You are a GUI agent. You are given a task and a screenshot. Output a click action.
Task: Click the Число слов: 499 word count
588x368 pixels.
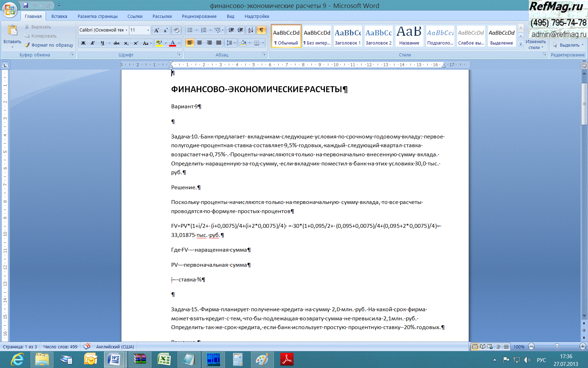pyautogui.click(x=60, y=347)
